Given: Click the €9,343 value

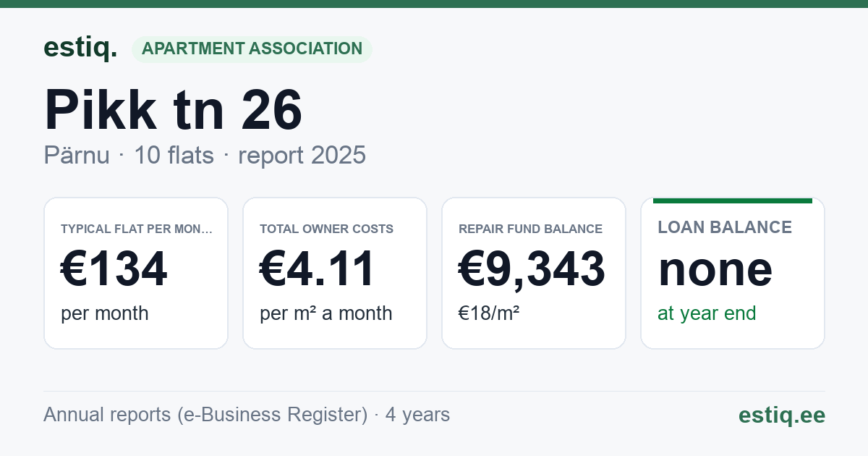Looking at the screenshot, I should tap(532, 269).
